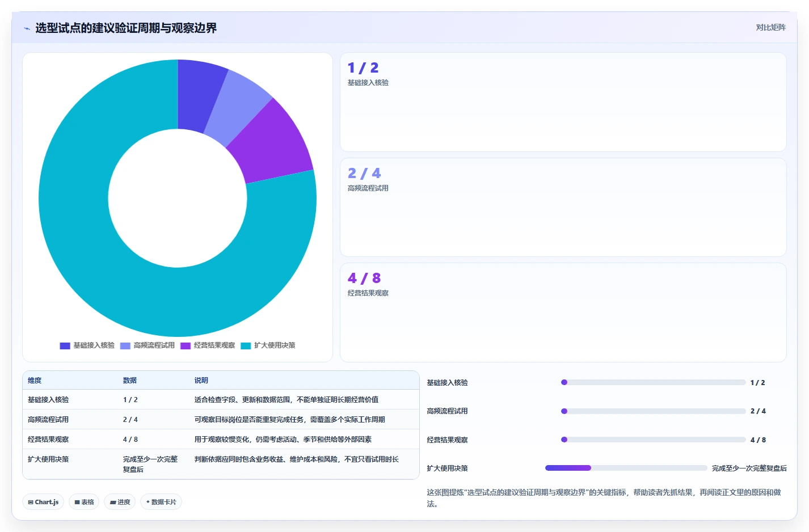The image size is (809, 532).
Task: Click table cell 完成至少一次完整复盘后
Action: point(150,465)
